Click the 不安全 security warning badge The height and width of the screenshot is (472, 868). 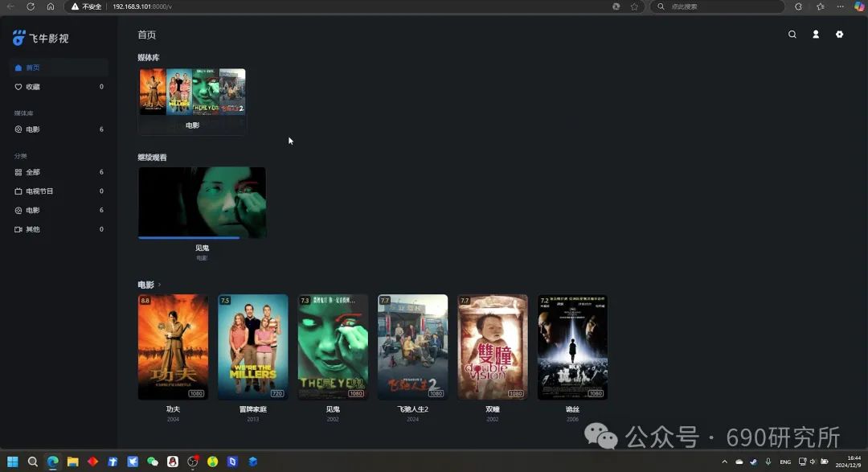tap(86, 6)
